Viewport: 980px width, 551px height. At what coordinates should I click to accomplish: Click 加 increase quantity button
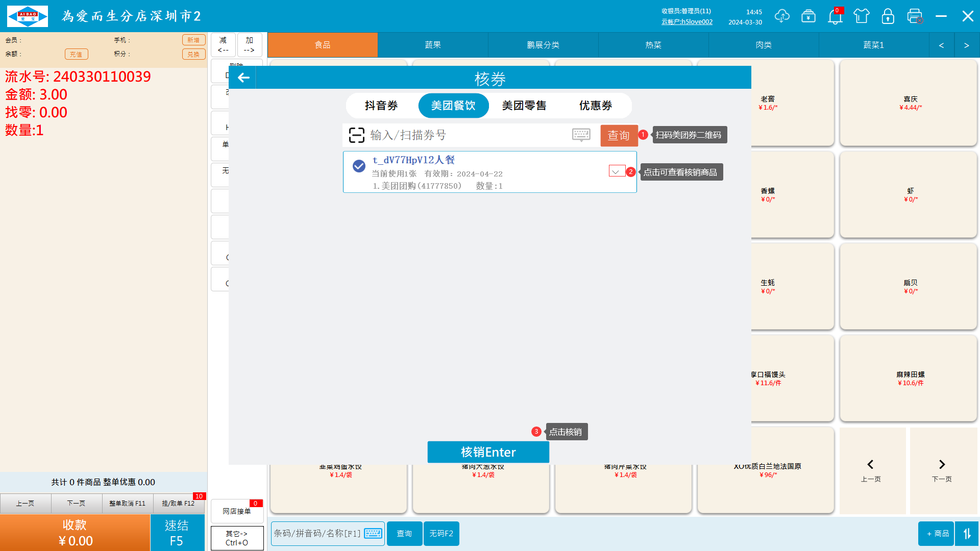[250, 45]
